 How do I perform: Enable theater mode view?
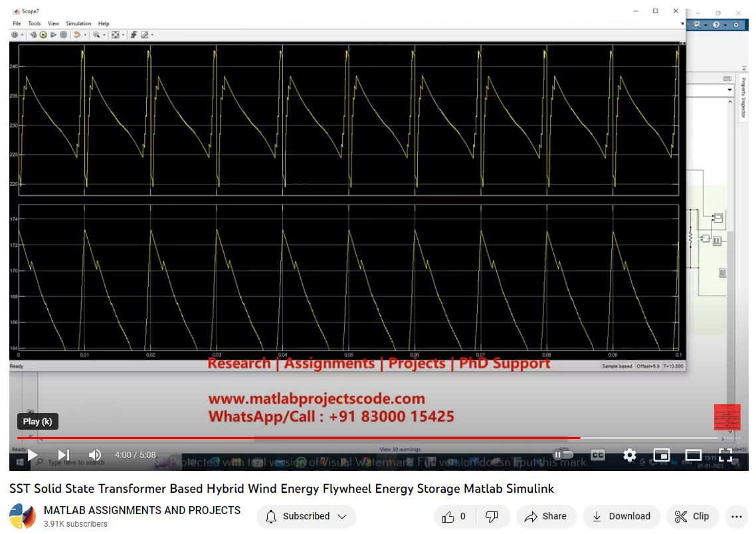point(694,455)
